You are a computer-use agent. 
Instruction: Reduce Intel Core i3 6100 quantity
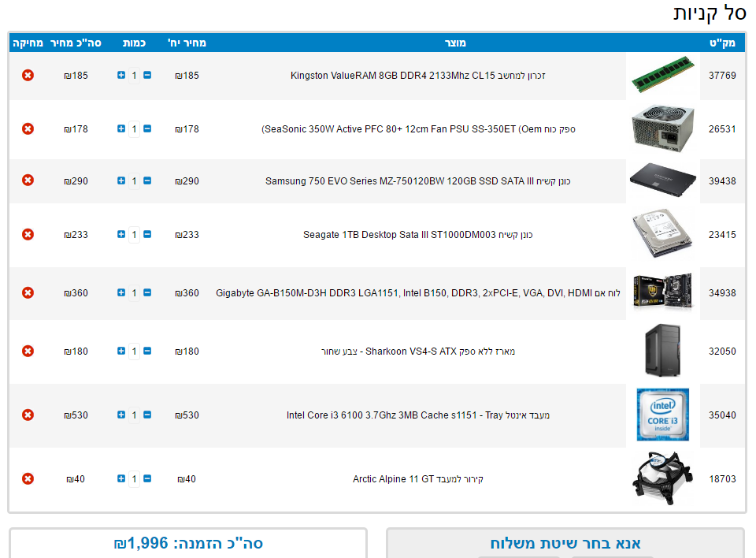(x=147, y=415)
